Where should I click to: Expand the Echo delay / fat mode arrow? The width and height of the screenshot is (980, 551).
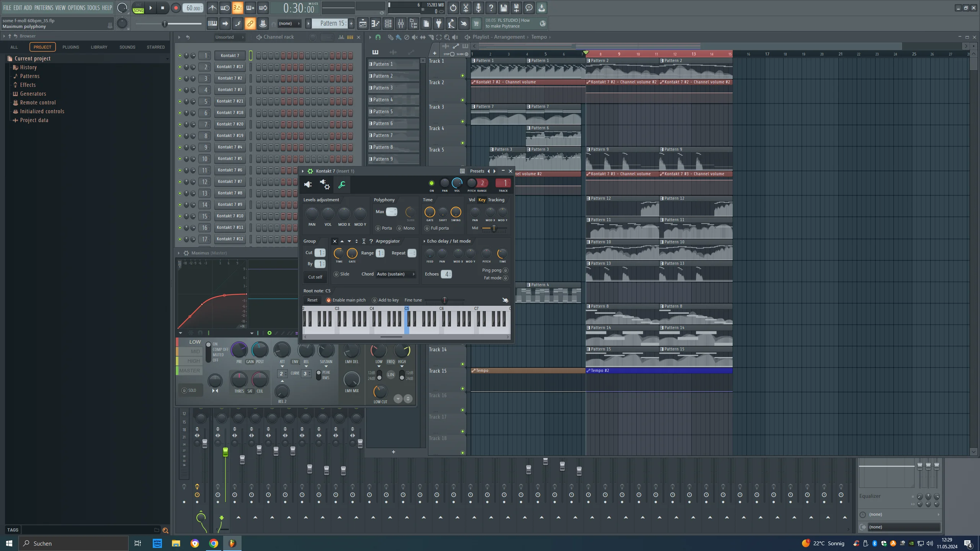[424, 241]
